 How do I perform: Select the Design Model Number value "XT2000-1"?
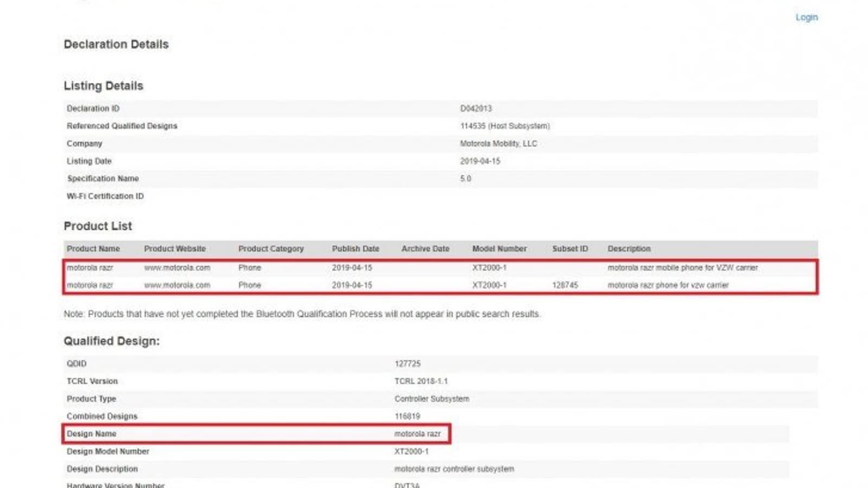pyautogui.click(x=412, y=452)
